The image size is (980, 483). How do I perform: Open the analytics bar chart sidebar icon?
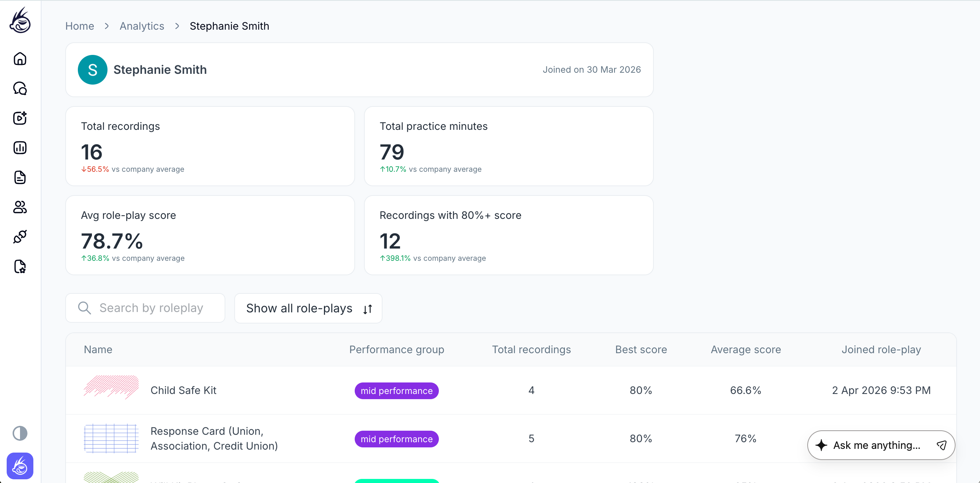[x=20, y=148]
